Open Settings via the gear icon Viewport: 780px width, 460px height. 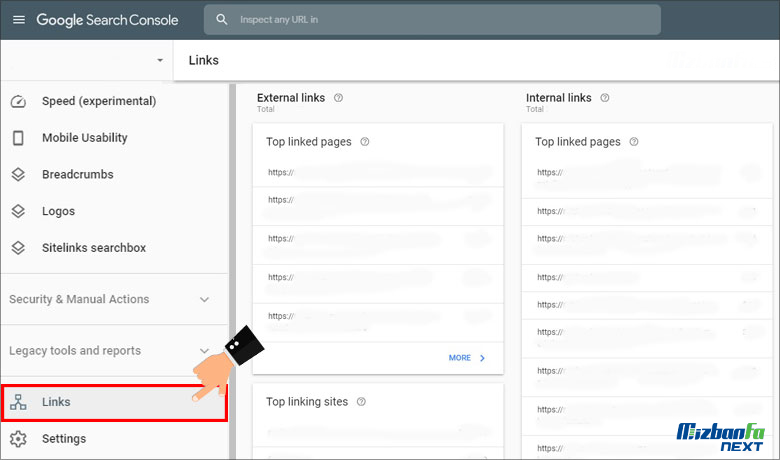pos(18,439)
